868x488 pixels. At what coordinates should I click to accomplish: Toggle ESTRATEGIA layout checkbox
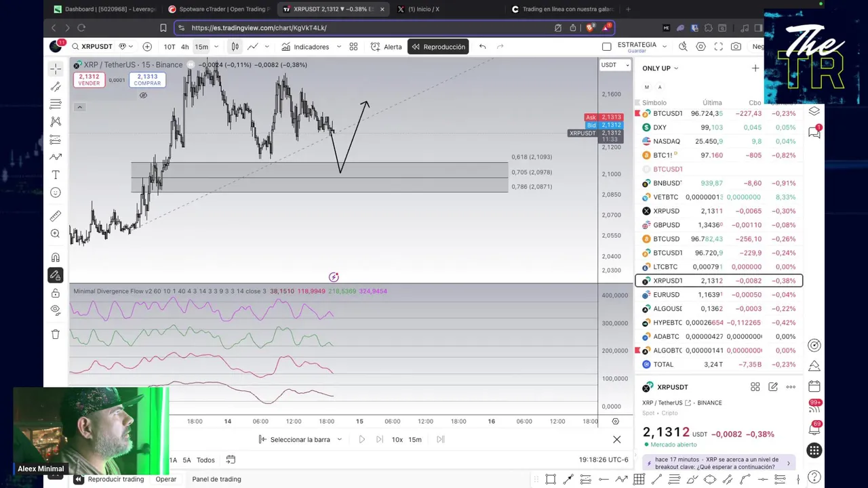tap(607, 47)
